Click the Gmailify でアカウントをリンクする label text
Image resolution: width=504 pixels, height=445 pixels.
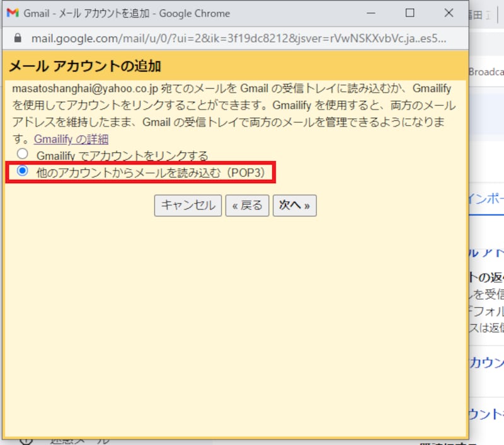point(122,155)
